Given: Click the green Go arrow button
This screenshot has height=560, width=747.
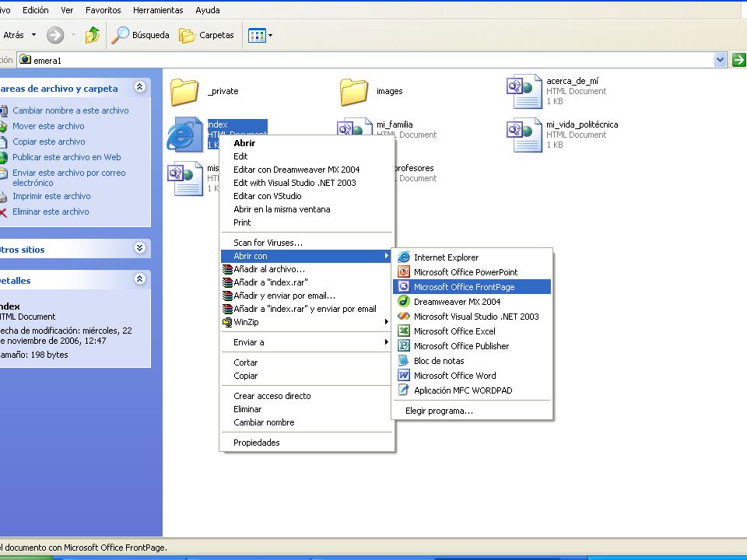Looking at the screenshot, I should [739, 60].
